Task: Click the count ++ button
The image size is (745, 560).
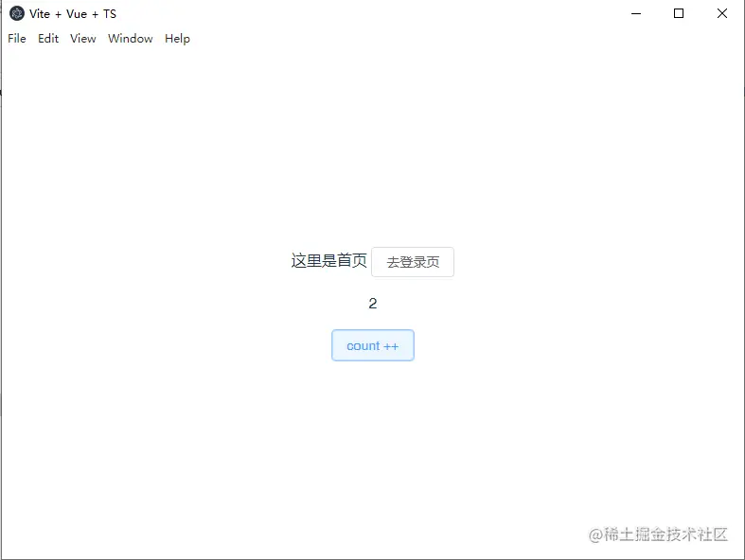Action: pyautogui.click(x=373, y=345)
